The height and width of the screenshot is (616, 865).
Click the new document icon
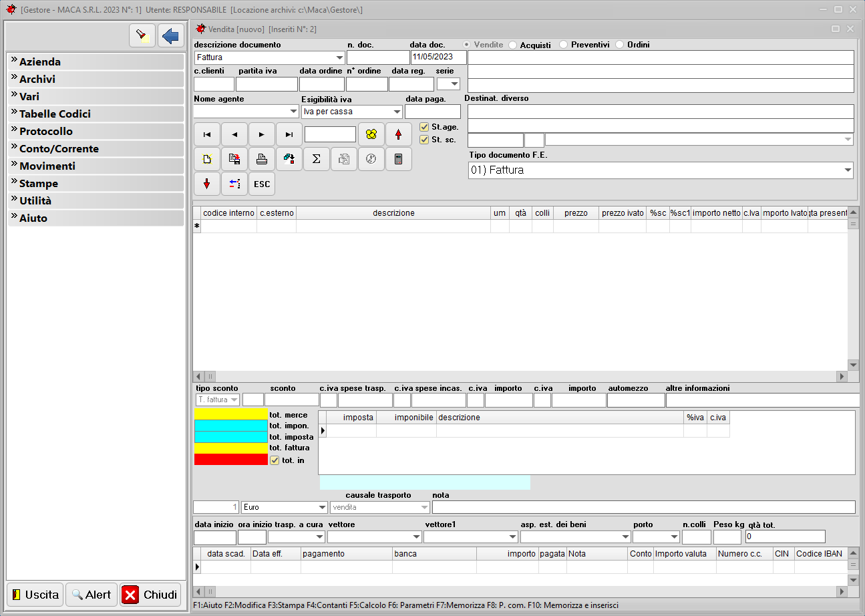[207, 159]
